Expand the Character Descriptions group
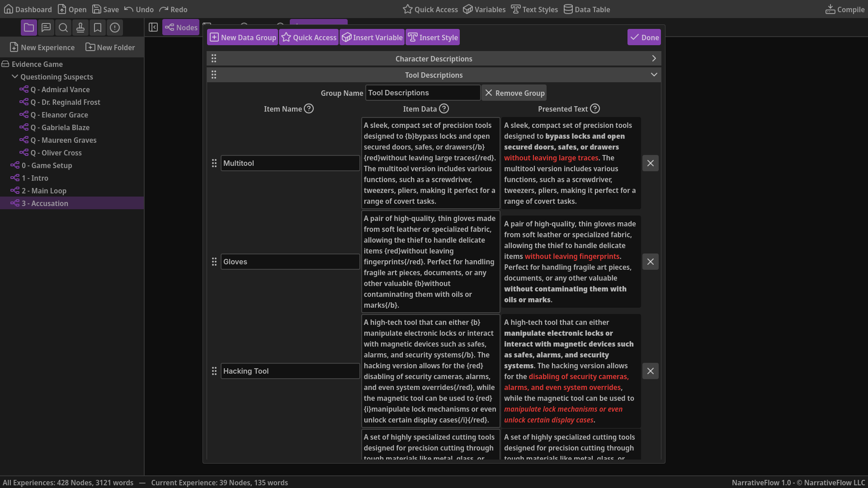This screenshot has width=868, height=488. tap(654, 59)
